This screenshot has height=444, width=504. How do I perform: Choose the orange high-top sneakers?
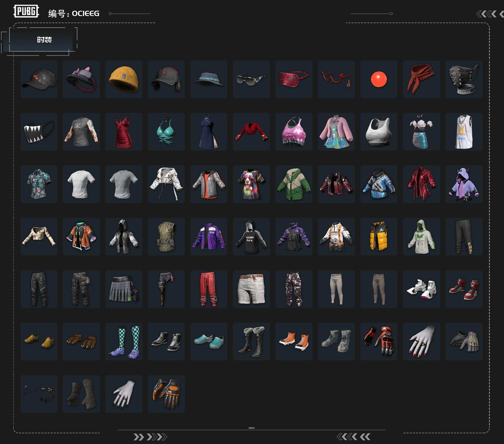(x=294, y=341)
